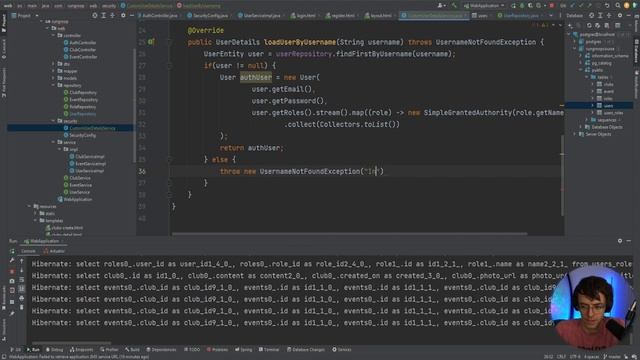640x360 pixels.
Task: Click rerun icon in Run panel
Action: tap(12, 251)
